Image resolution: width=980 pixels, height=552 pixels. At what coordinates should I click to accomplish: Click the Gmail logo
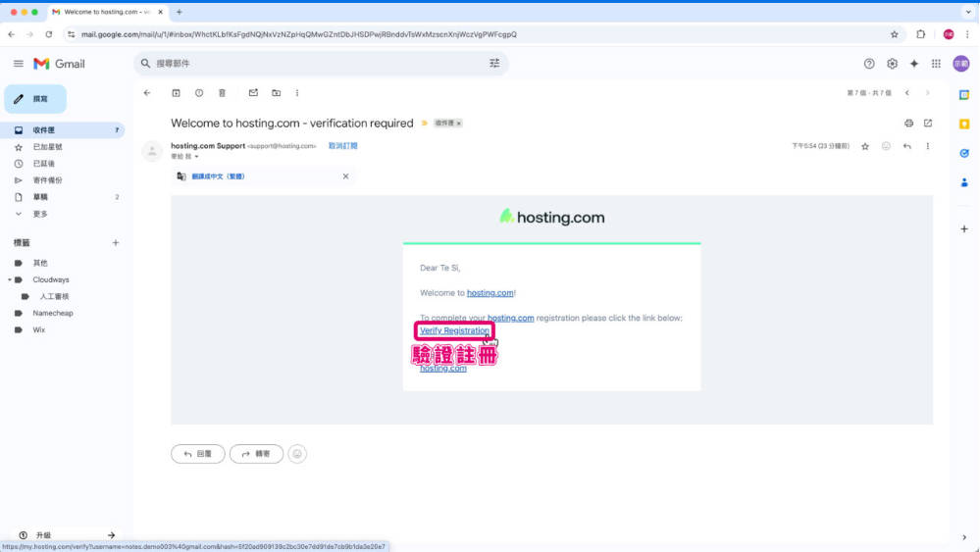click(x=59, y=64)
